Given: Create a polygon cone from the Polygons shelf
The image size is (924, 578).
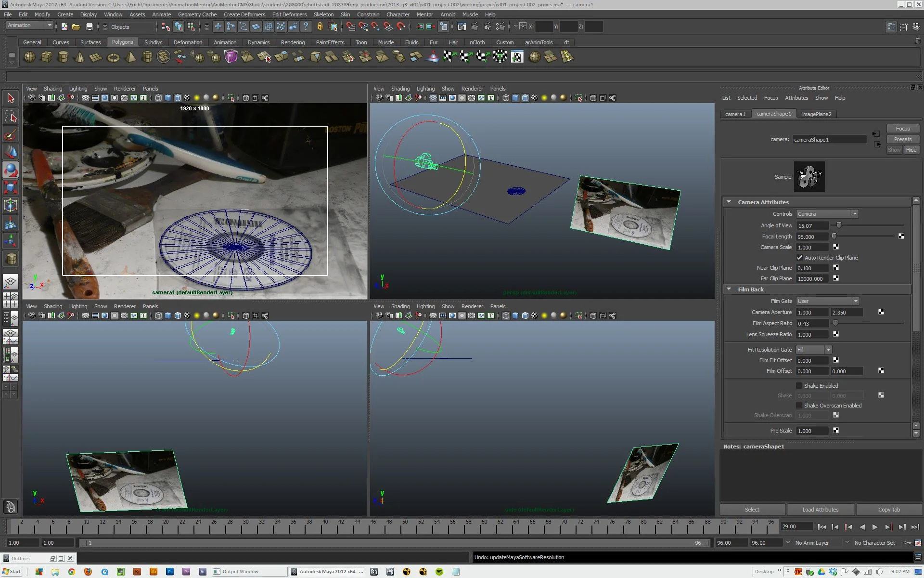Looking at the screenshot, I should click(79, 57).
